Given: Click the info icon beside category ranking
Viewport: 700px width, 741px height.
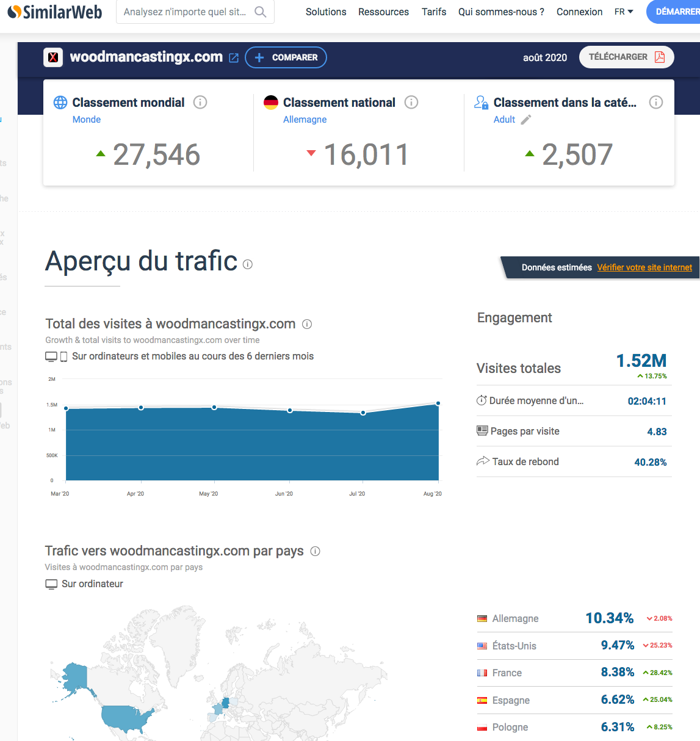Looking at the screenshot, I should tap(656, 103).
